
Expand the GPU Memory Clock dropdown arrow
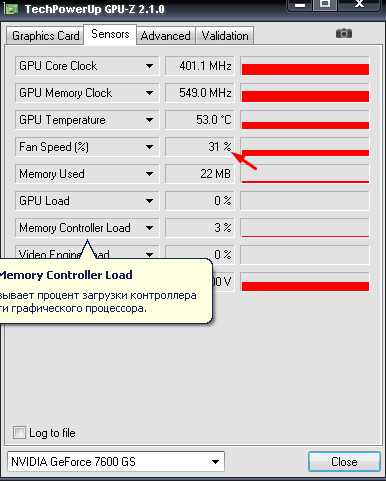[x=149, y=93]
